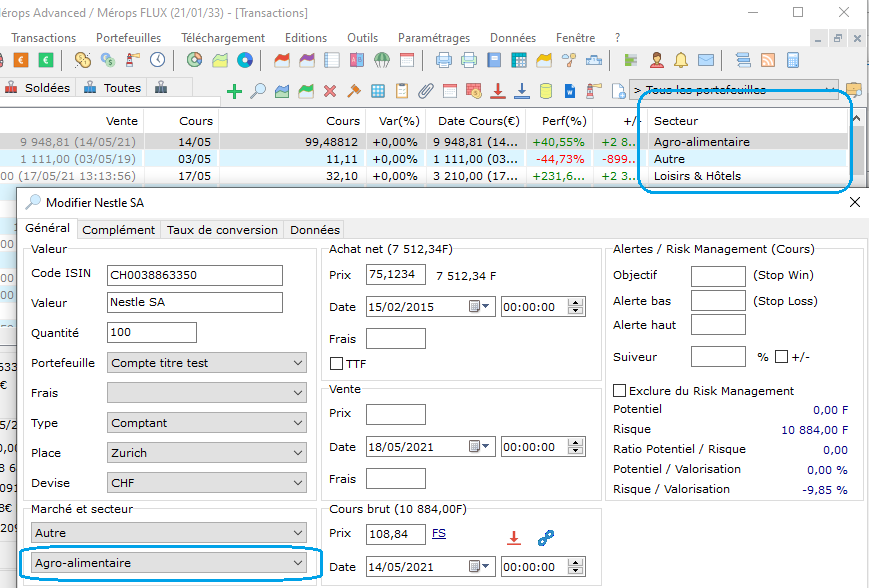
Task: Click the green plus add transaction icon
Action: pos(234,91)
